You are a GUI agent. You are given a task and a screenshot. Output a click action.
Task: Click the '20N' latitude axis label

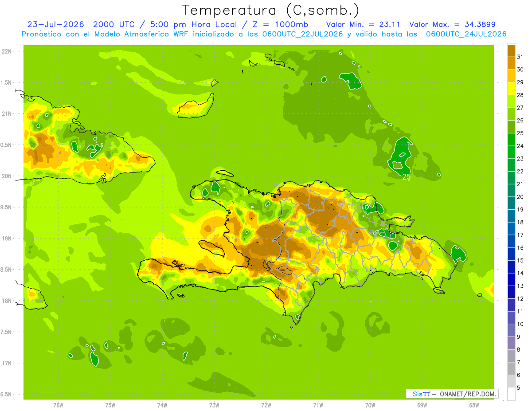[8, 176]
